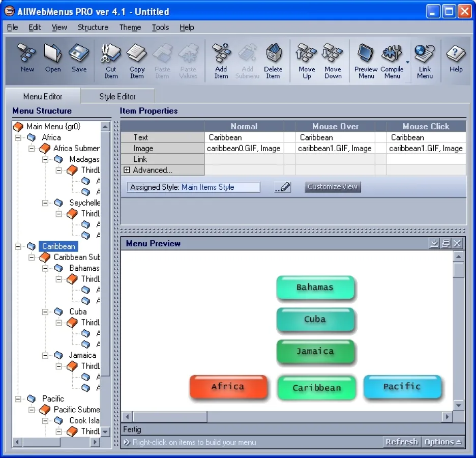This screenshot has height=458, width=476.
Task: Click the Refresh button in preview
Action: (x=401, y=442)
